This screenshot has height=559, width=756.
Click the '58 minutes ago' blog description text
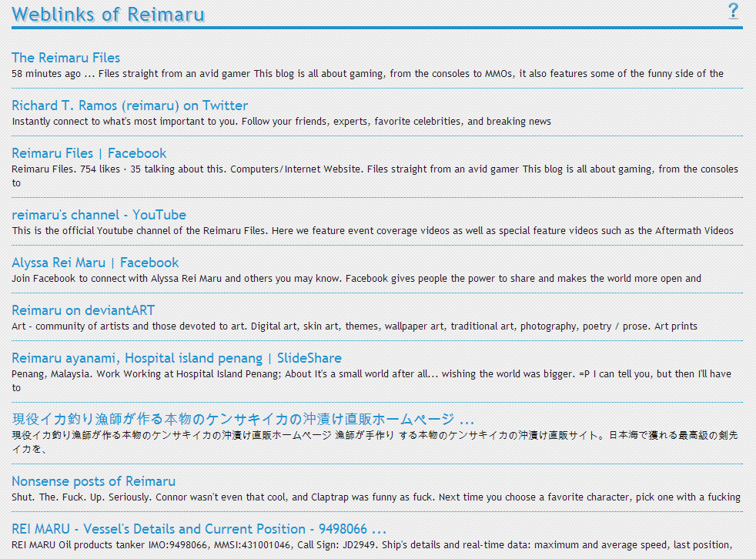[x=367, y=74]
